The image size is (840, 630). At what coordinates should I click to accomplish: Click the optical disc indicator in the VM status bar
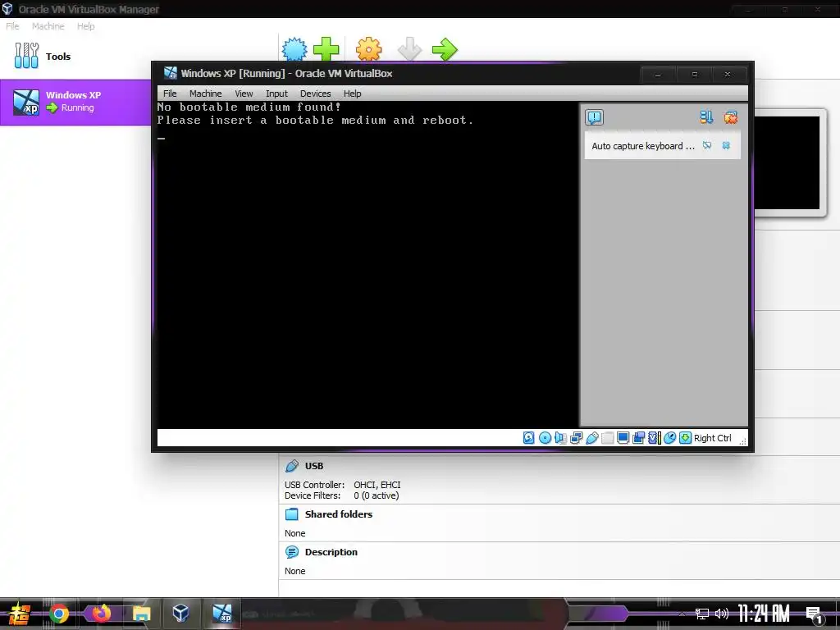[x=545, y=438]
